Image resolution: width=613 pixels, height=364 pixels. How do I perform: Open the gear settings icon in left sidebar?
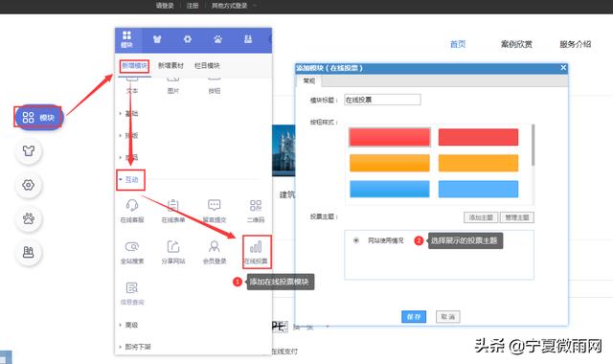click(28, 185)
